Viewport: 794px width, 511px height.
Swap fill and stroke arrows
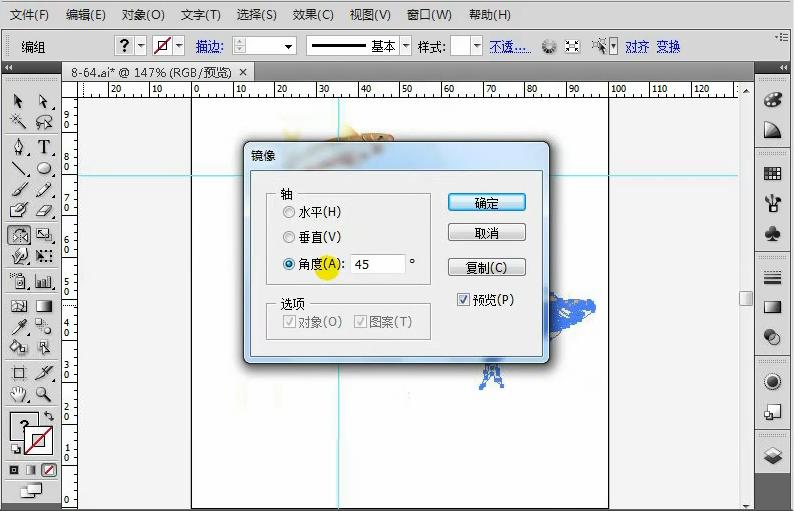[49, 416]
